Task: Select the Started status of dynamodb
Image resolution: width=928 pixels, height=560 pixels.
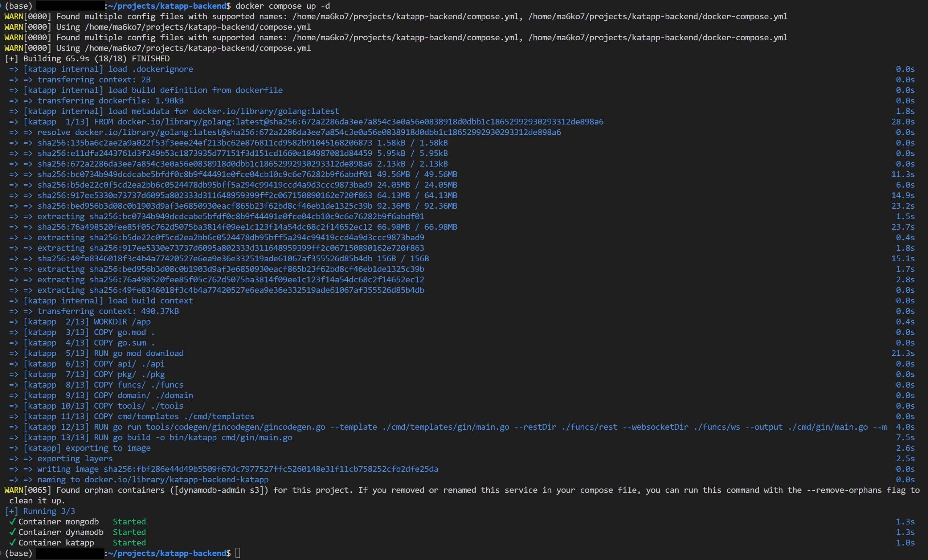Action: click(129, 532)
